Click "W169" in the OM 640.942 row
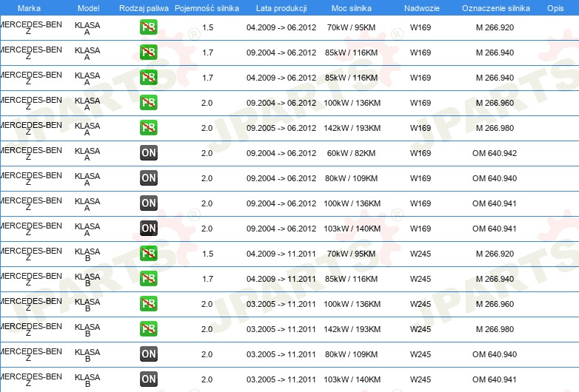579x392 pixels. click(x=421, y=153)
